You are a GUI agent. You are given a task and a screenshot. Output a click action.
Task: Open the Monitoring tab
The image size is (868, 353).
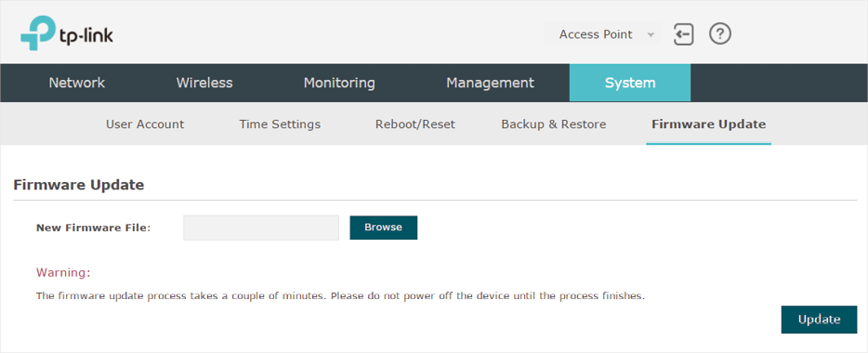[339, 83]
